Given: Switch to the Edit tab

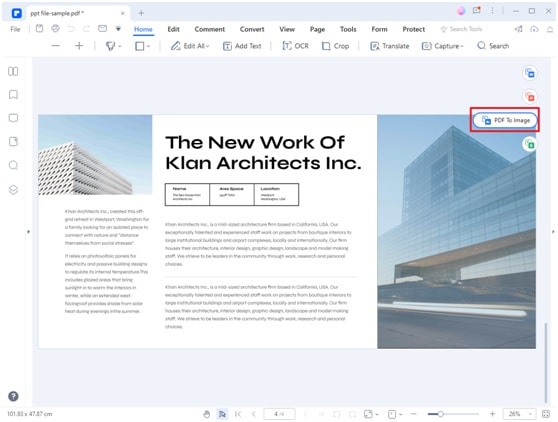Looking at the screenshot, I should point(173,29).
